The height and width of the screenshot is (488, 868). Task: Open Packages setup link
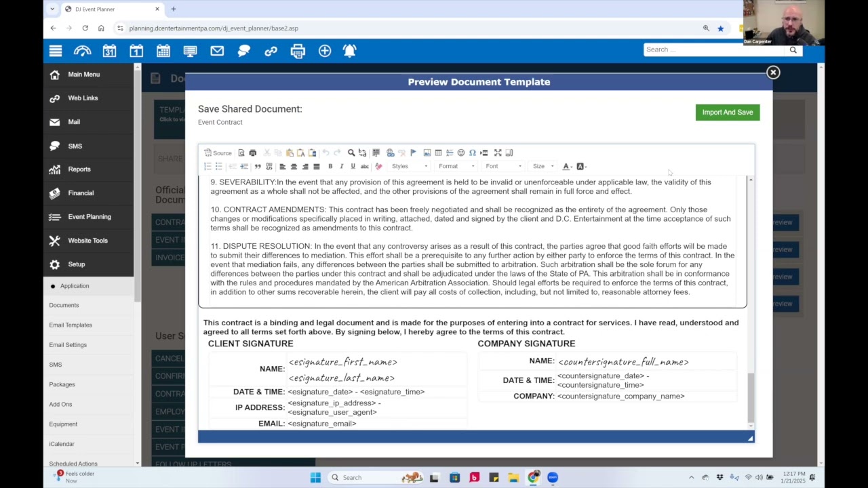(x=62, y=384)
